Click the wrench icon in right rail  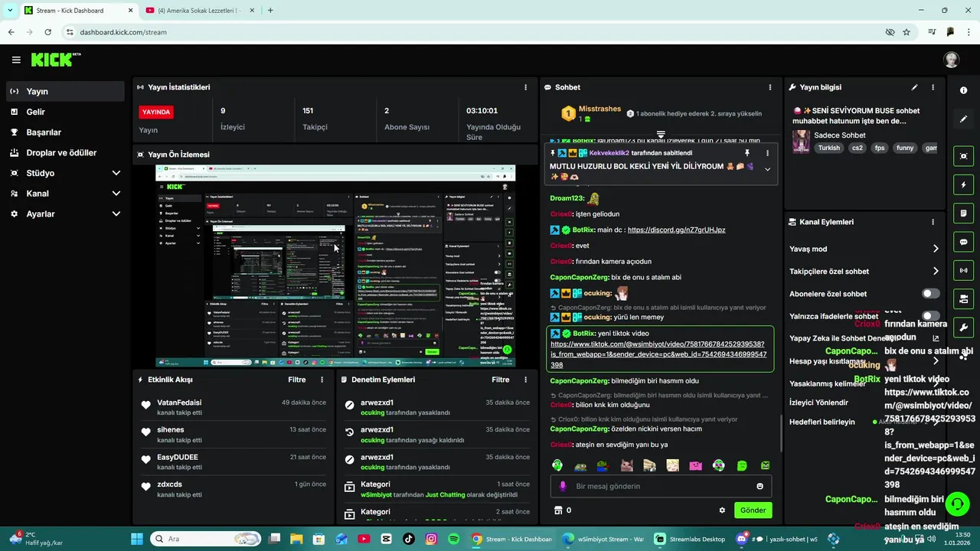[x=963, y=328]
